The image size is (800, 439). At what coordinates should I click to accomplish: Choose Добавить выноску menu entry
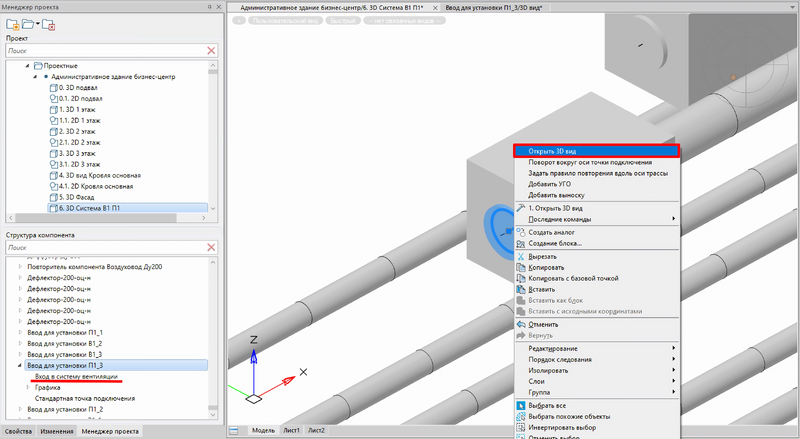coord(596,195)
